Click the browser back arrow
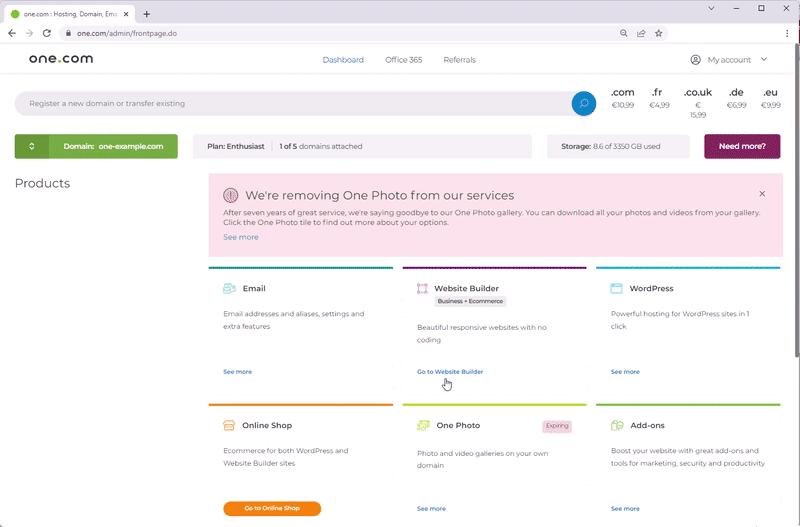This screenshot has height=527, width=800. point(12,33)
